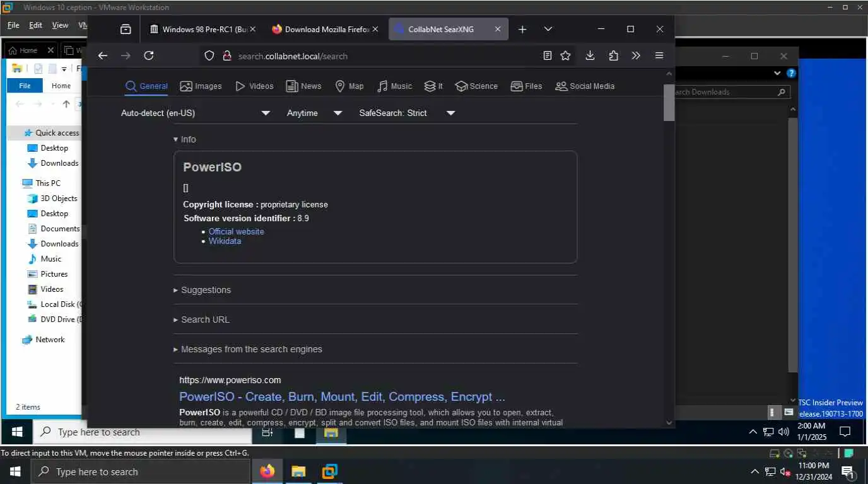
Task: Select the News search category
Action: (303, 86)
